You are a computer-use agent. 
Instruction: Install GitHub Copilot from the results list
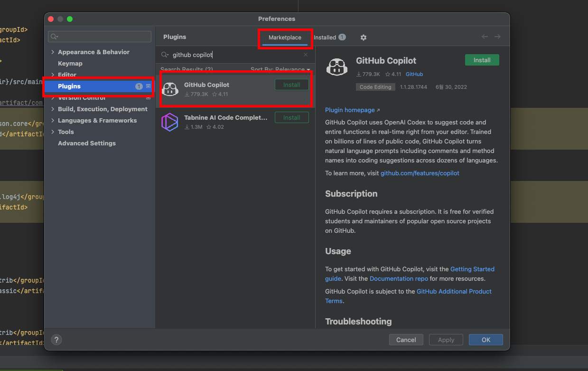pyautogui.click(x=292, y=85)
